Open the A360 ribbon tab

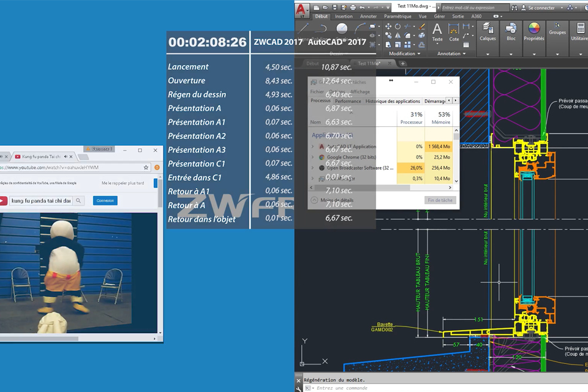477,17
